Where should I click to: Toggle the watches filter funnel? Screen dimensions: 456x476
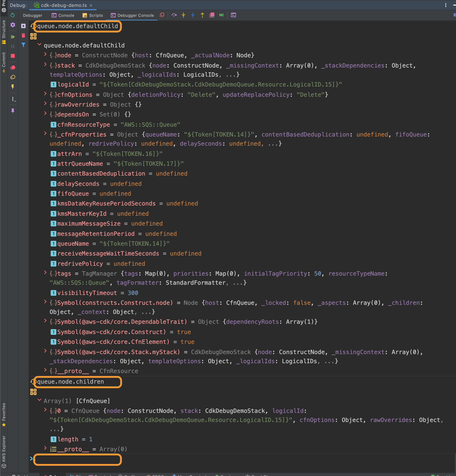tap(23, 45)
